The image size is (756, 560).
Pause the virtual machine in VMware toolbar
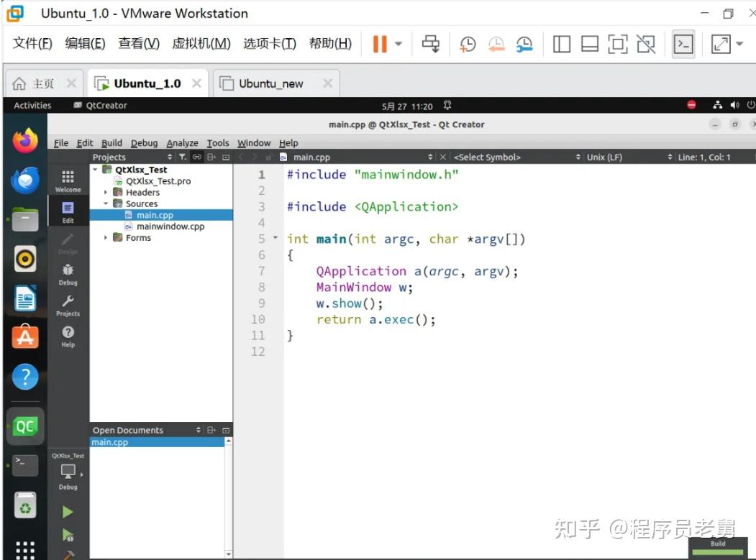pos(380,44)
